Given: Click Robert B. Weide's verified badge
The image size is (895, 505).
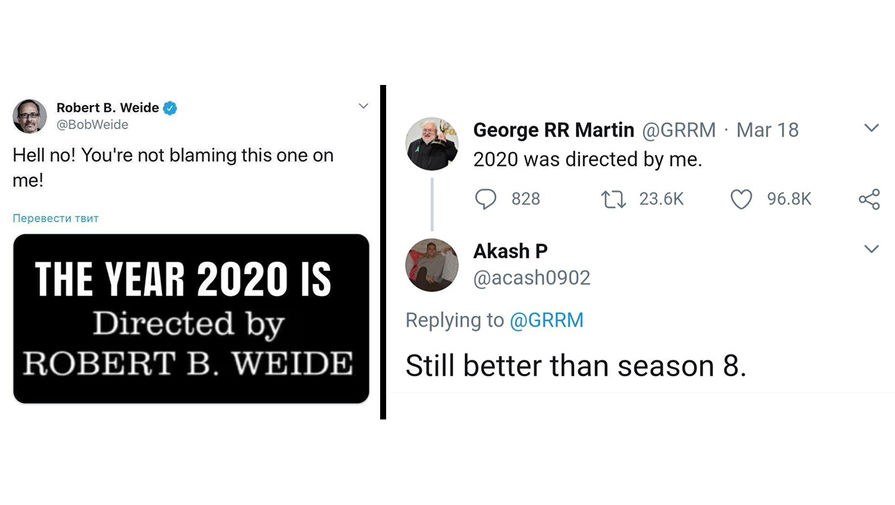Looking at the screenshot, I should tap(172, 108).
